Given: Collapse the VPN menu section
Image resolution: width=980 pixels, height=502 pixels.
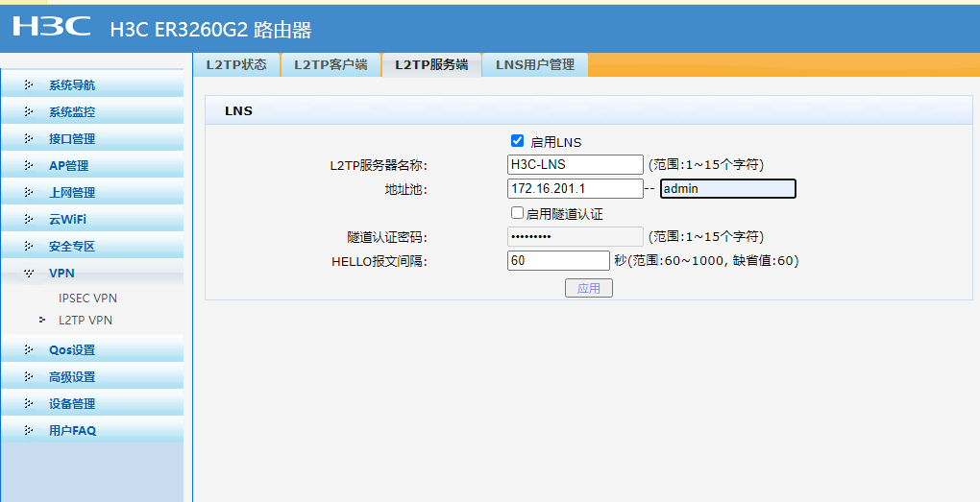Looking at the screenshot, I should 92,273.
